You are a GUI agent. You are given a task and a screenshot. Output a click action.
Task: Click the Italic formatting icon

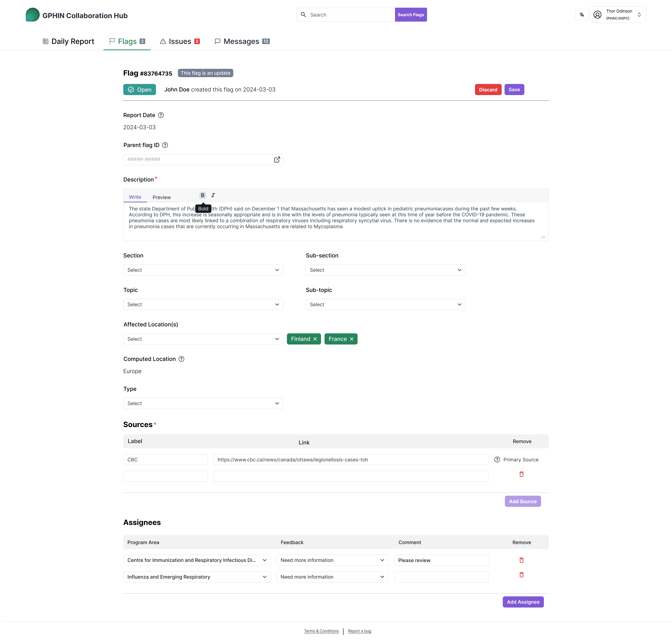point(213,195)
